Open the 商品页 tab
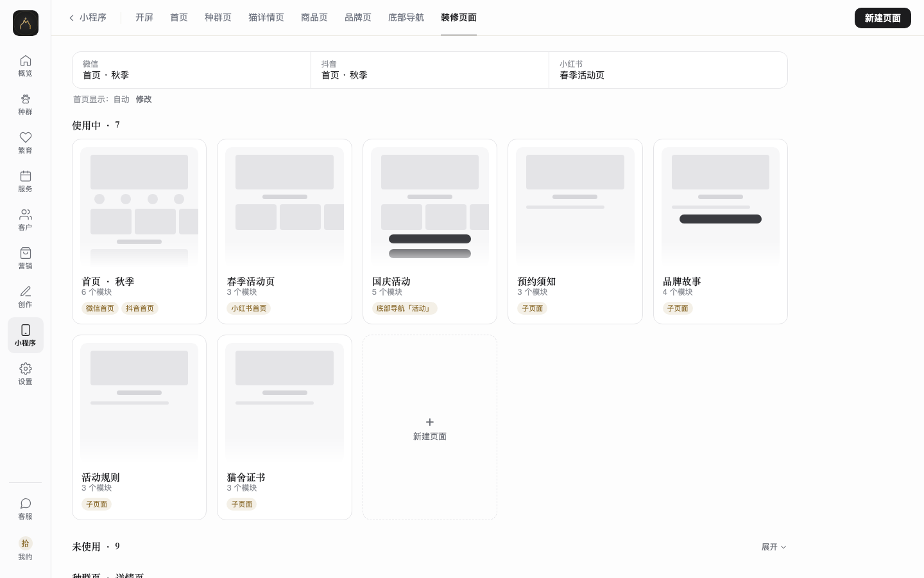The width and height of the screenshot is (924, 578). click(x=314, y=18)
